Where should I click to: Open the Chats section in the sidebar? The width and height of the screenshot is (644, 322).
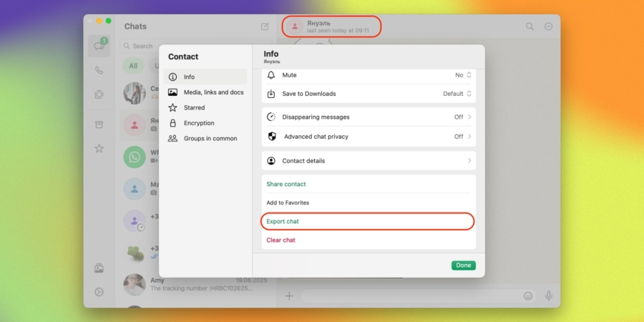coord(99,46)
